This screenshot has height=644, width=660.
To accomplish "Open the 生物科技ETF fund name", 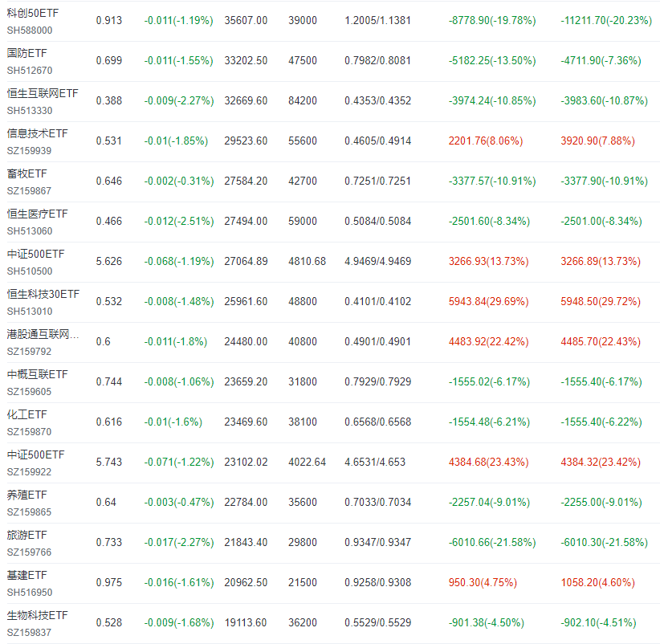I will pos(38,615).
